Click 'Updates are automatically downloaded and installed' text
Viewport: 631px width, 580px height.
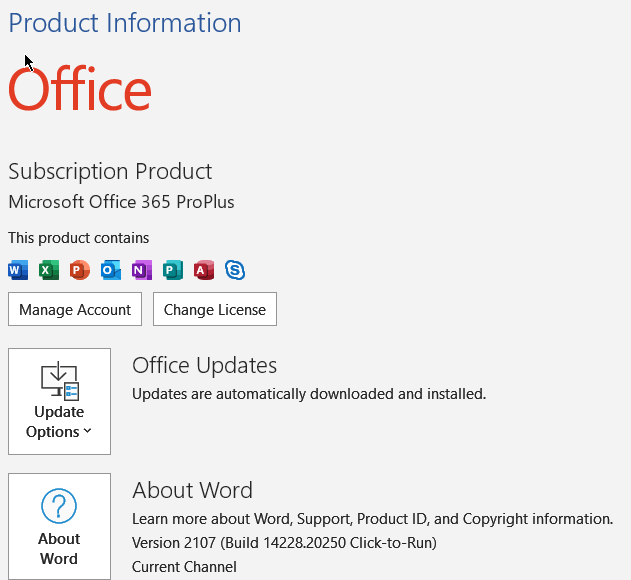click(309, 394)
